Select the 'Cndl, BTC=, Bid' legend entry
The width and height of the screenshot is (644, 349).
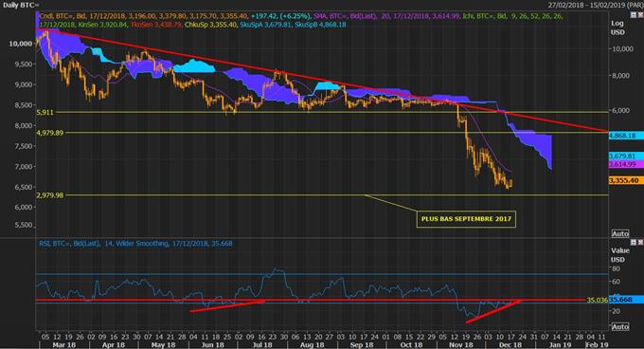[63, 16]
